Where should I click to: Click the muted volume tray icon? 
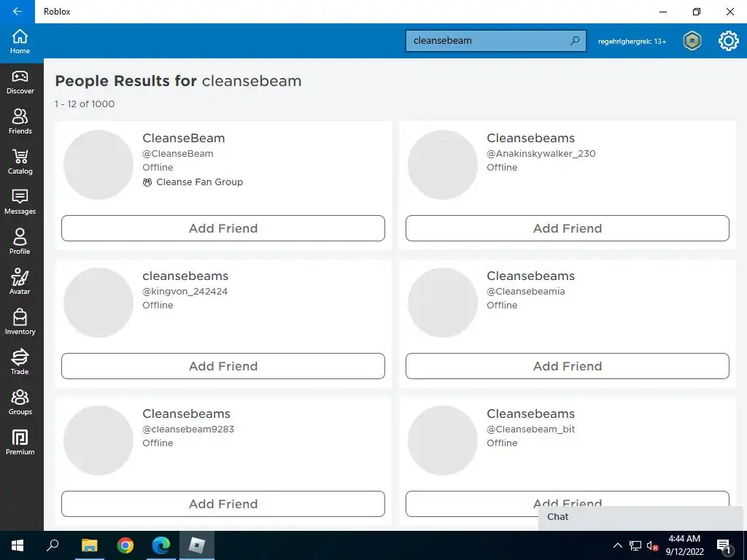pos(652,546)
